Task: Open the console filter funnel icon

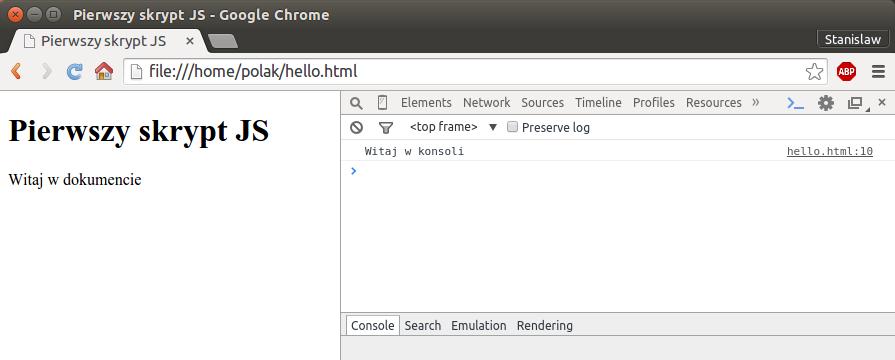Action: [x=386, y=128]
